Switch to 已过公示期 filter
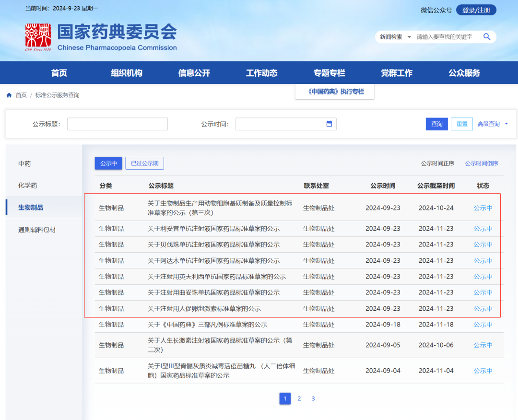This screenshot has height=420, width=518. click(144, 163)
